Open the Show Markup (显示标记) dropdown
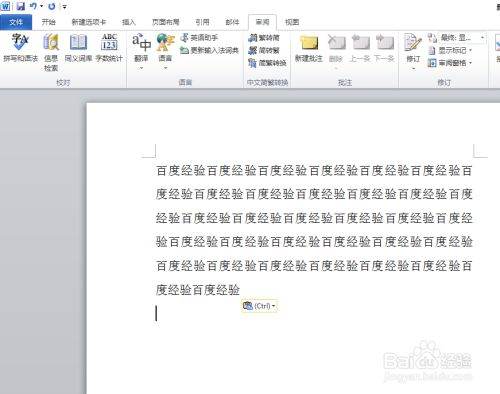Image resolution: width=500 pixels, height=394 pixels. [x=450, y=50]
